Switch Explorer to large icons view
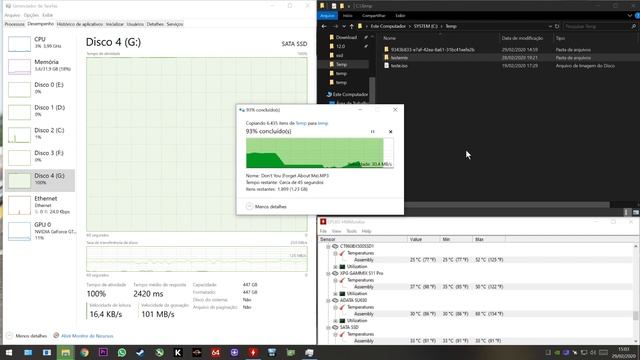This screenshot has width=640, height=360. pos(636,212)
